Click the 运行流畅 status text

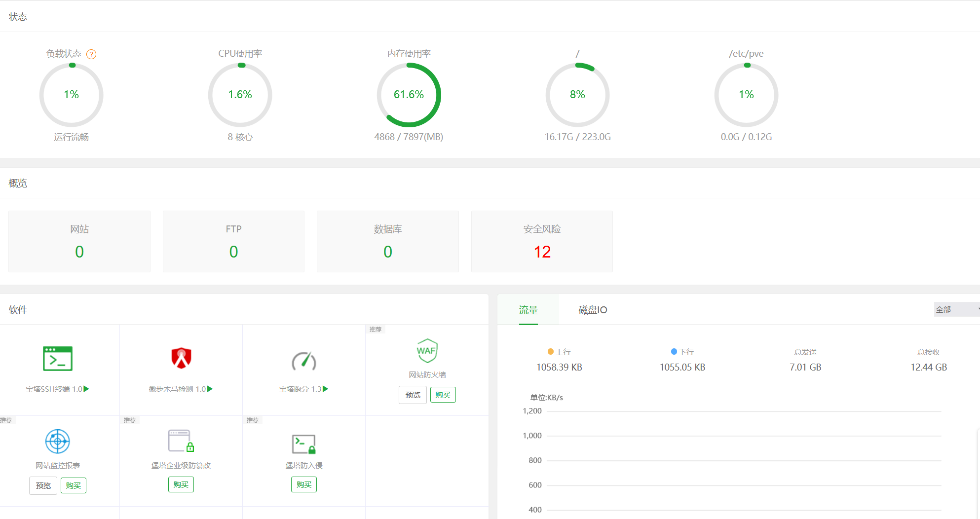[72, 137]
